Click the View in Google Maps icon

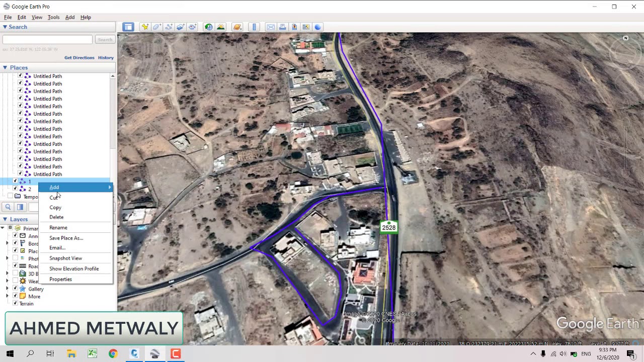(x=306, y=27)
